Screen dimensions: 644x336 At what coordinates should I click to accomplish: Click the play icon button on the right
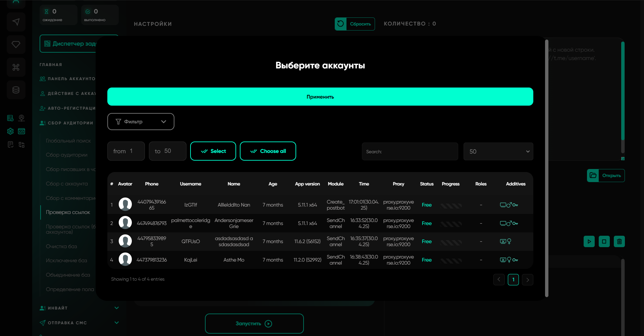[589, 241]
